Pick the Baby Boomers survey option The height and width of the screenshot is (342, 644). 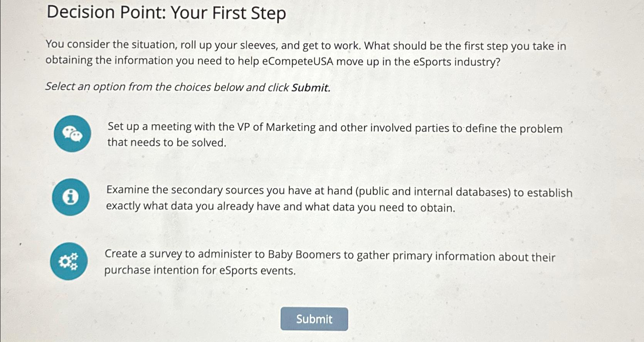[x=330, y=262]
